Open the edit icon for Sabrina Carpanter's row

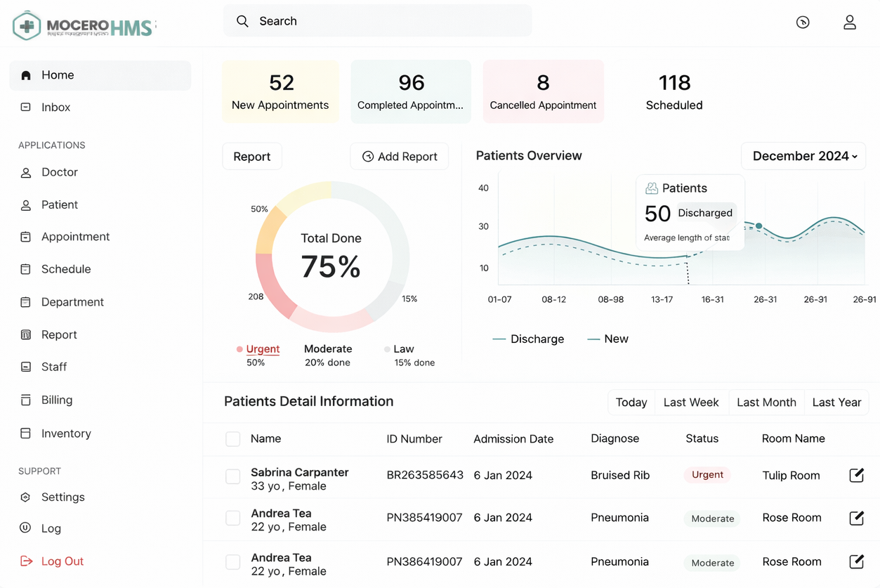[x=856, y=476]
